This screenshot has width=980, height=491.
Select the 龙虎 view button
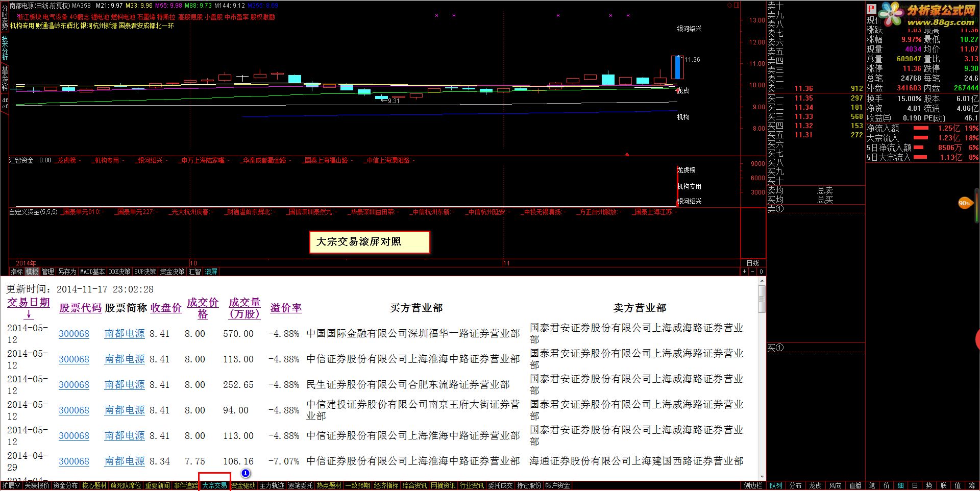coord(816,485)
